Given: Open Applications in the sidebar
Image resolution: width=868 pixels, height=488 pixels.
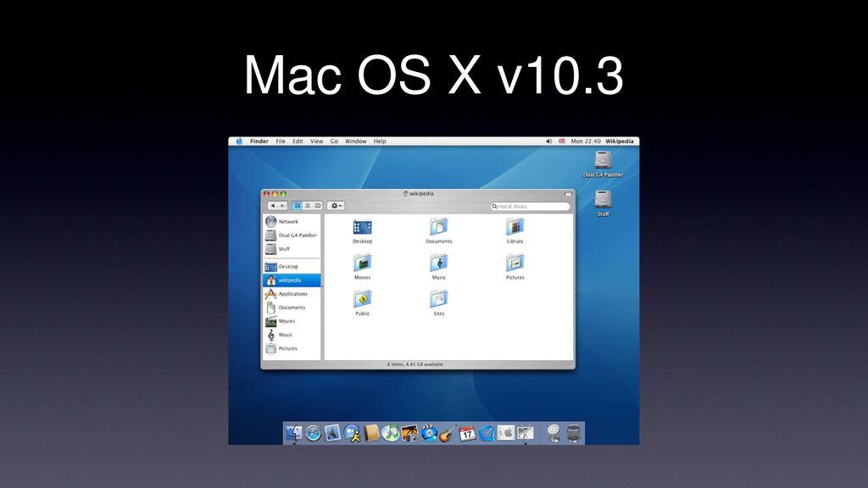Looking at the screenshot, I should [x=292, y=294].
